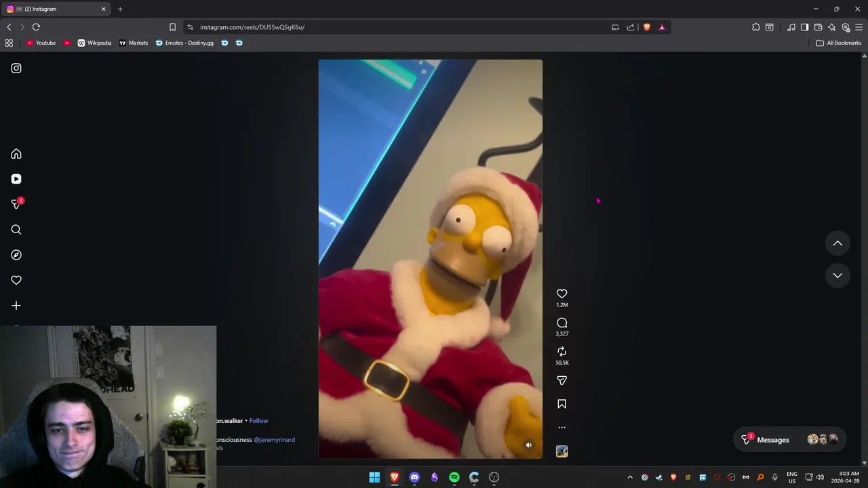Open OBS Studio from the taskbar
The height and width of the screenshot is (488, 868).
point(494,477)
